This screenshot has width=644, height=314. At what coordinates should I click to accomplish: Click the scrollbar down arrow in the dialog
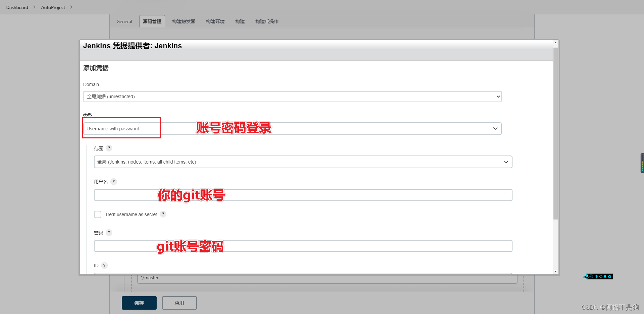coord(555,271)
